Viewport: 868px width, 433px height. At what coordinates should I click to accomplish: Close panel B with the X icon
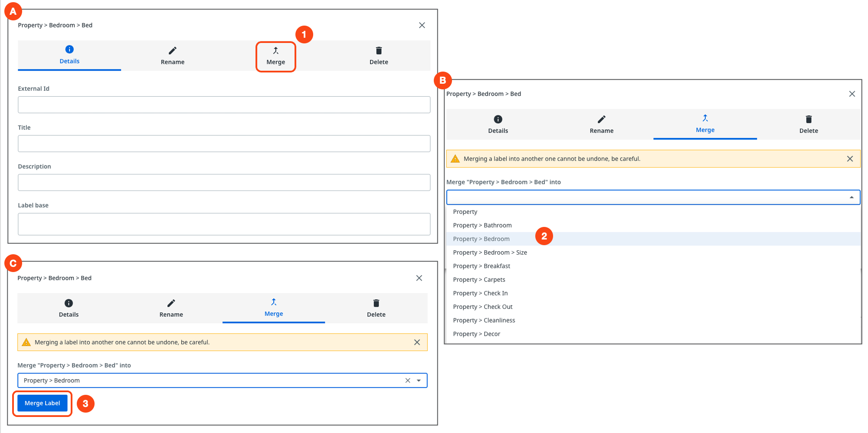pos(852,94)
